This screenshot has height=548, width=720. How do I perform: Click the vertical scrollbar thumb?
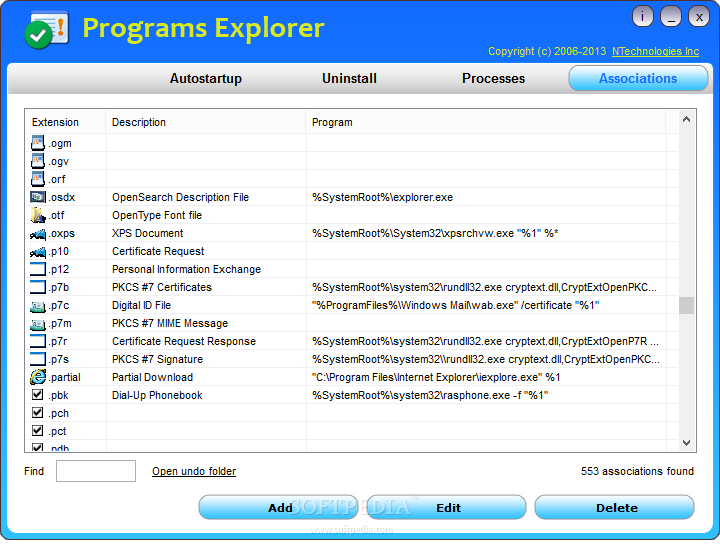(686, 305)
